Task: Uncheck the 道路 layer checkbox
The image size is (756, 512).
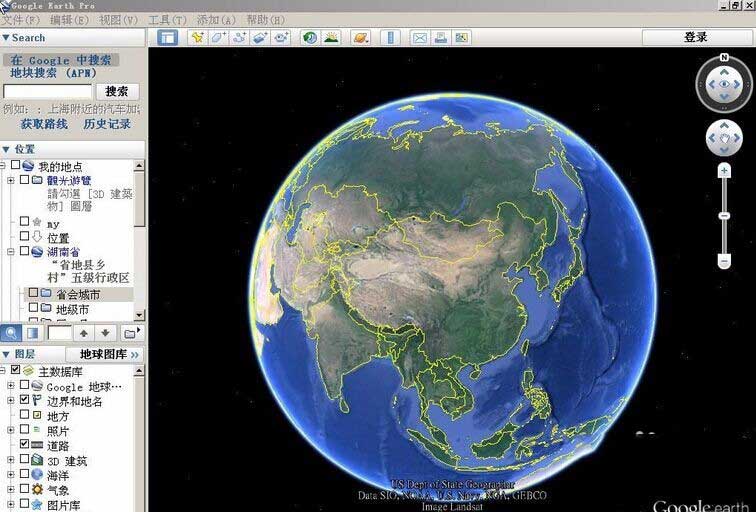Action: coord(25,444)
